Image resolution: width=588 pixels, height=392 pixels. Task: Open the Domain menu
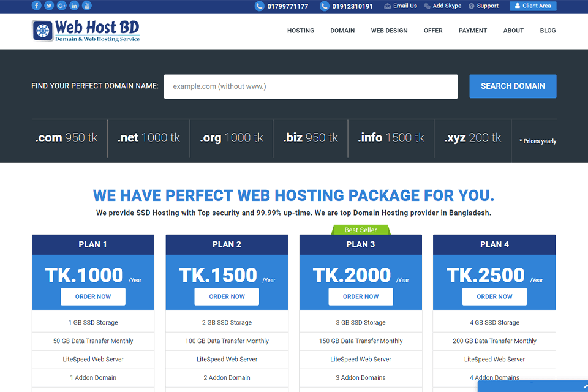[342, 31]
